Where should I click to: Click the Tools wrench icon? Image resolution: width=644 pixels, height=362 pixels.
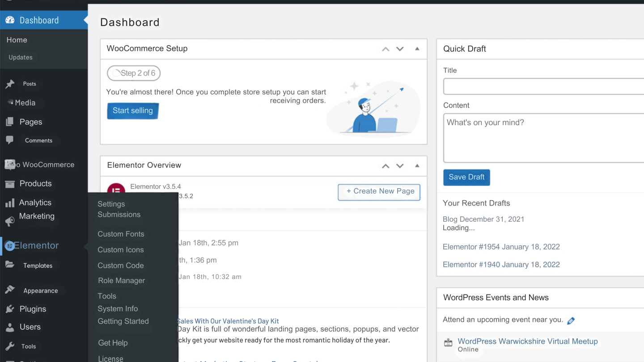9,346
